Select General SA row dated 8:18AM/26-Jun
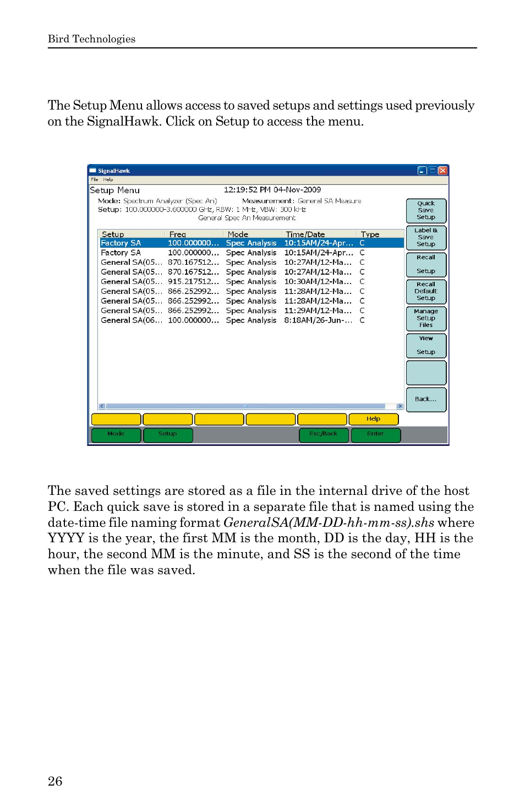 [x=251, y=320]
